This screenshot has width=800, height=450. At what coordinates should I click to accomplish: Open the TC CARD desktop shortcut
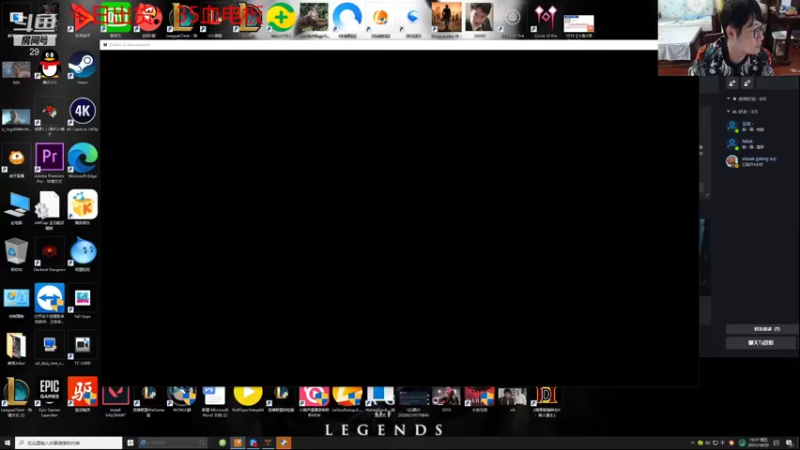point(82,348)
